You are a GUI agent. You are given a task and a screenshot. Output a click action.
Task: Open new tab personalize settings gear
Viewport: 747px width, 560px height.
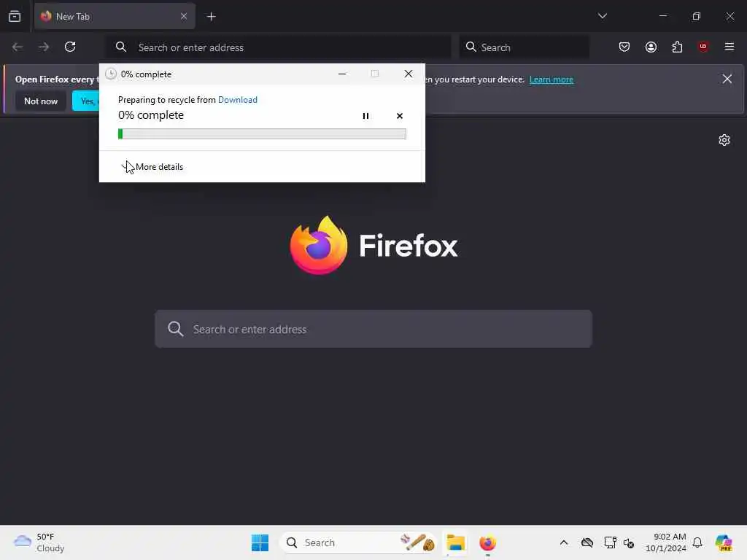click(x=724, y=140)
